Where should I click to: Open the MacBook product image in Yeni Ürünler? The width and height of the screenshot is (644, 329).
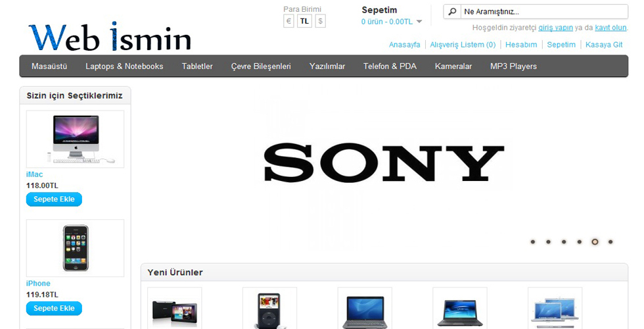(555, 309)
